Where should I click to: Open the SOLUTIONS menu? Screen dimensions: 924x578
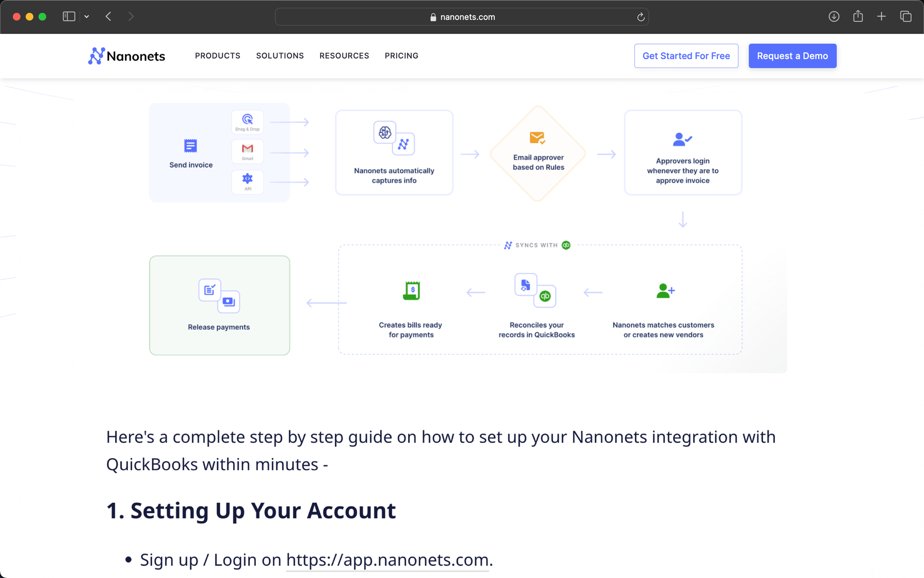[280, 56]
